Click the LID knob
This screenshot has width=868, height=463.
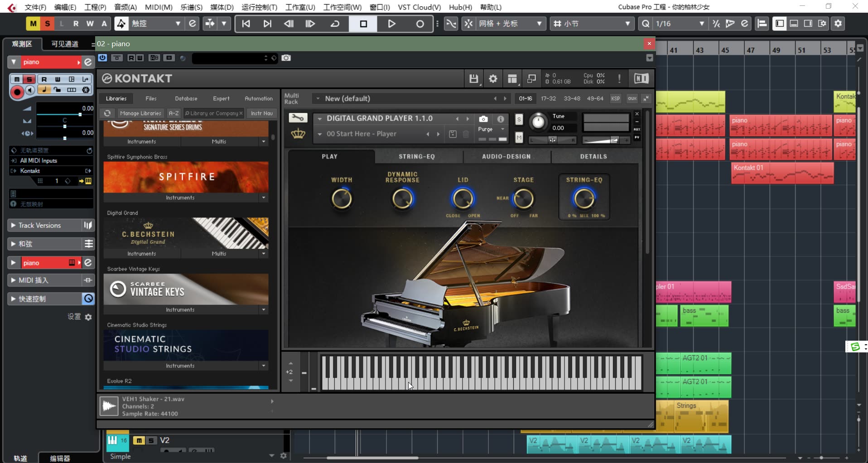pos(463,198)
